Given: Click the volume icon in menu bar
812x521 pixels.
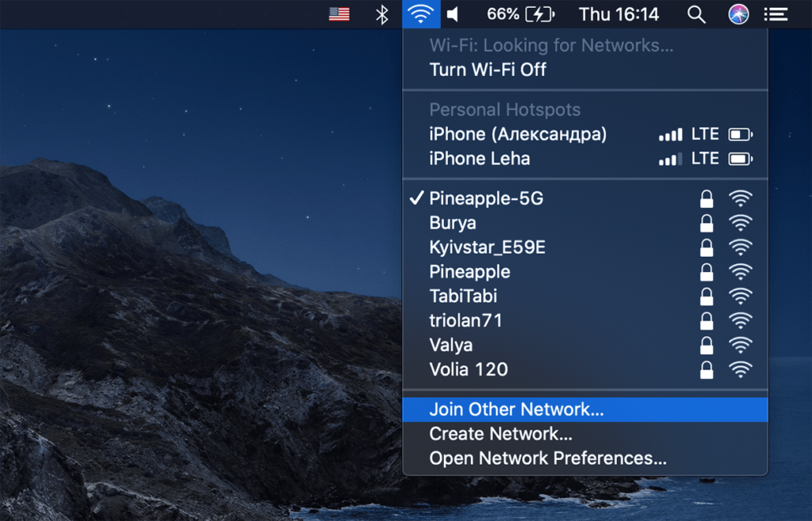Looking at the screenshot, I should (454, 13).
